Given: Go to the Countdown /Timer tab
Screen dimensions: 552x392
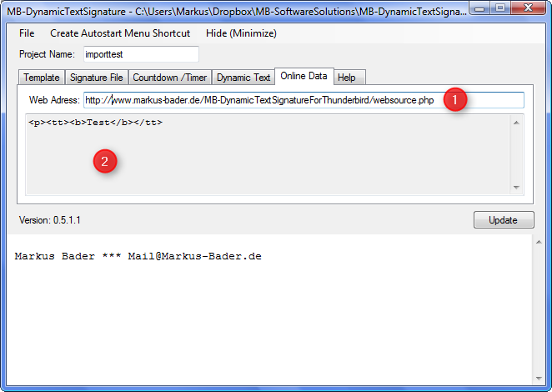Looking at the screenshot, I should [170, 78].
